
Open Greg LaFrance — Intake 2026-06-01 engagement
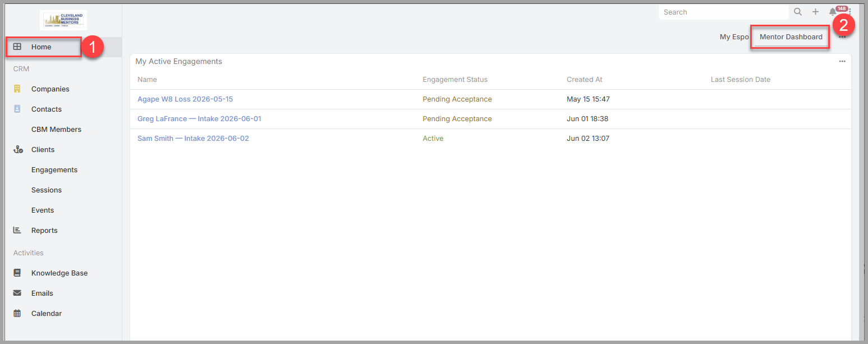(x=199, y=119)
